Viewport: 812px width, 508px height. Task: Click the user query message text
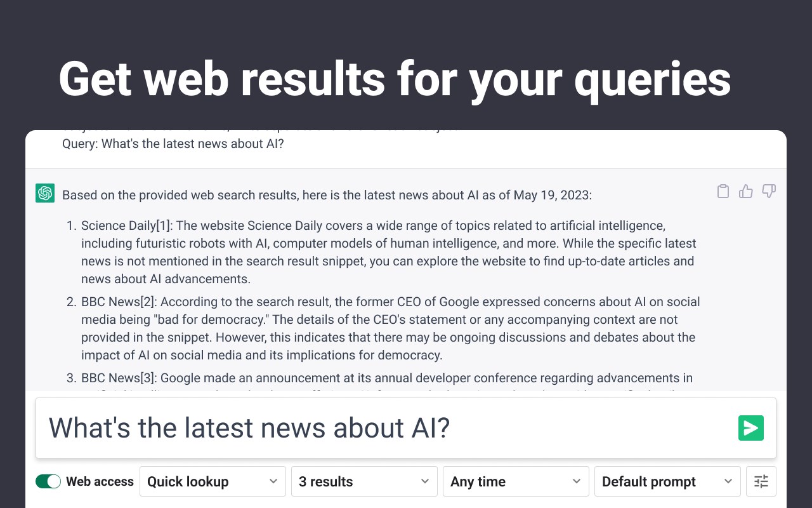point(173,144)
